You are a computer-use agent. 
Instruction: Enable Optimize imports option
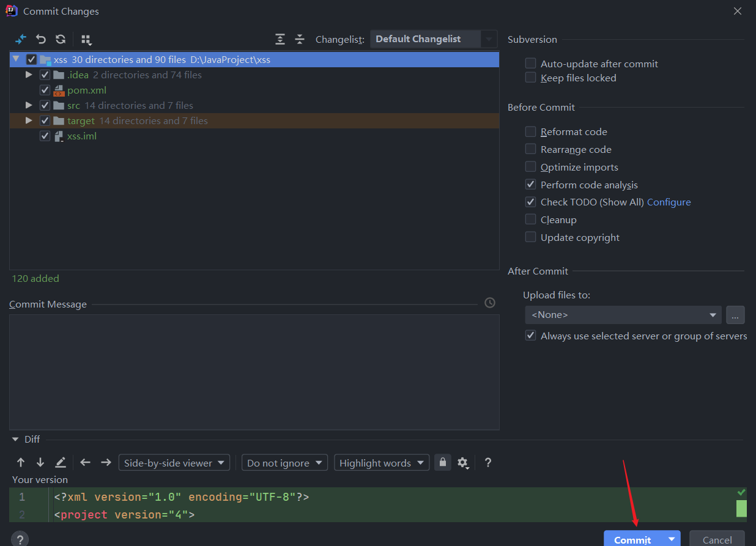pos(530,167)
